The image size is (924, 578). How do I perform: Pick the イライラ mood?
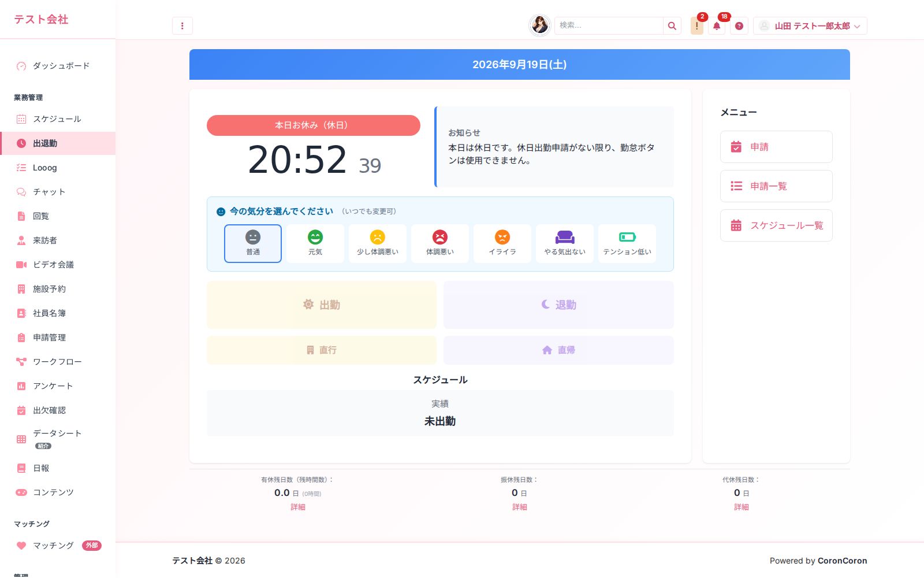point(502,243)
